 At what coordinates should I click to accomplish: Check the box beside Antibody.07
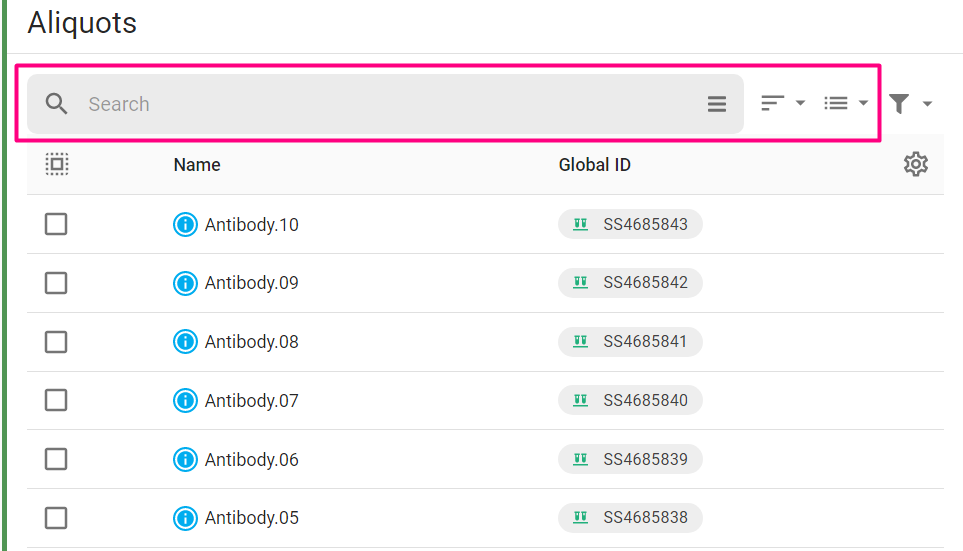[56, 401]
